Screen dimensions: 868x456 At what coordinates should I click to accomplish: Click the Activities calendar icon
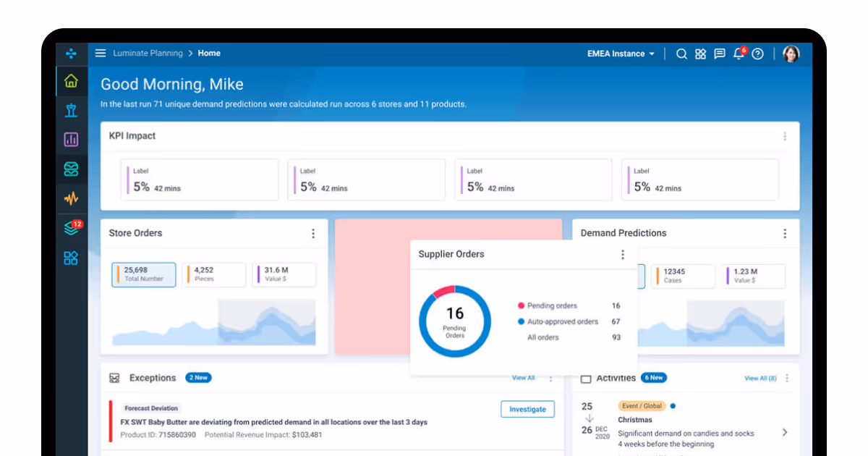(x=586, y=379)
